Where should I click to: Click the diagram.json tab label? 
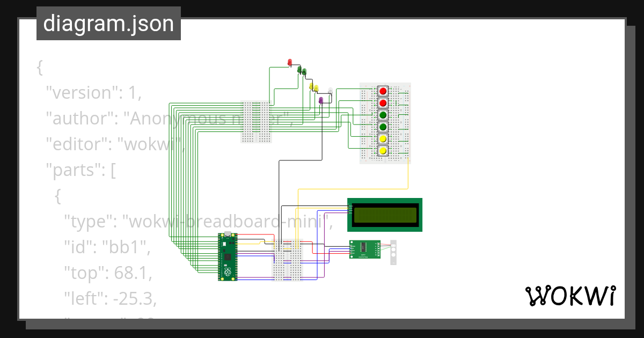coord(108,23)
